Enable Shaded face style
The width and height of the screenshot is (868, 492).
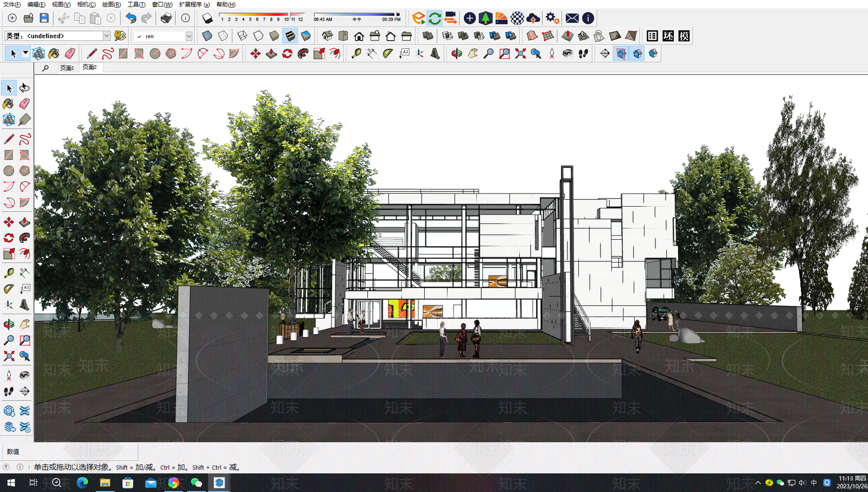[274, 36]
